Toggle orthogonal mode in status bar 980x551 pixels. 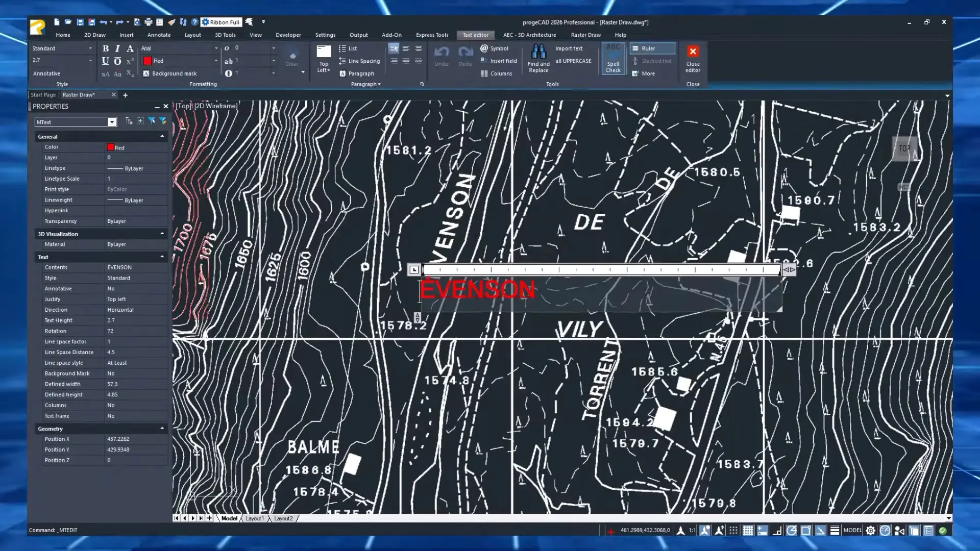tap(777, 531)
